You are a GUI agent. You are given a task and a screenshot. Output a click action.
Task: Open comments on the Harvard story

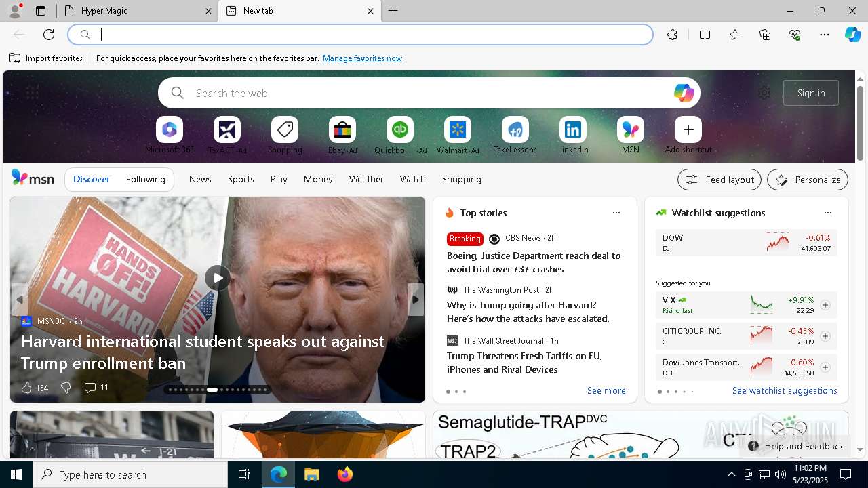point(96,388)
